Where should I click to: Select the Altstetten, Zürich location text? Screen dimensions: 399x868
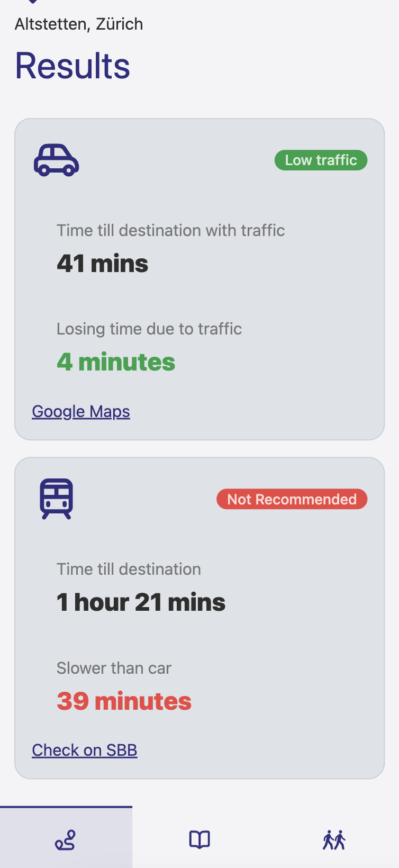point(79,24)
